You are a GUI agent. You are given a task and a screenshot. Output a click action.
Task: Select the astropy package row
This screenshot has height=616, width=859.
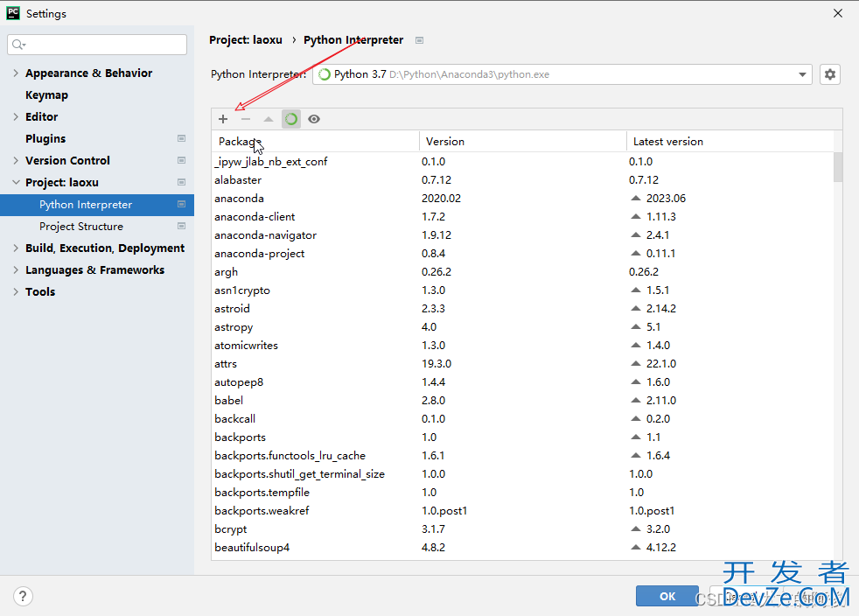(x=522, y=327)
